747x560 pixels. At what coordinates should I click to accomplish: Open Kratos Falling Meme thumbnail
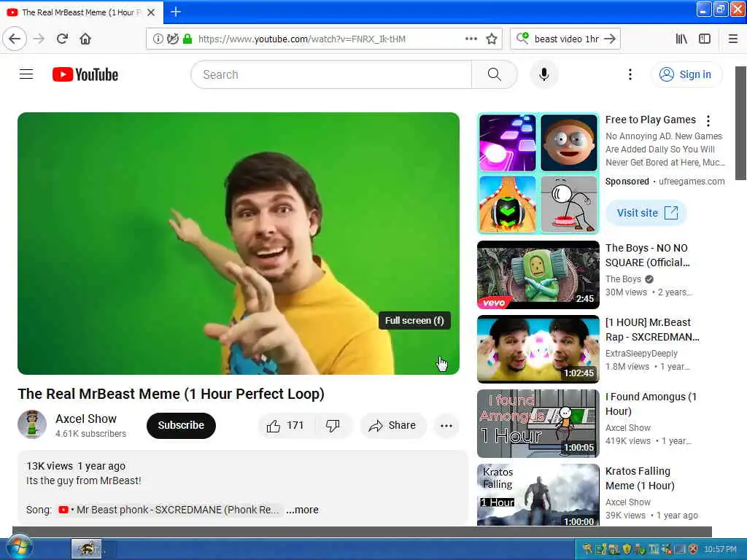point(538,495)
